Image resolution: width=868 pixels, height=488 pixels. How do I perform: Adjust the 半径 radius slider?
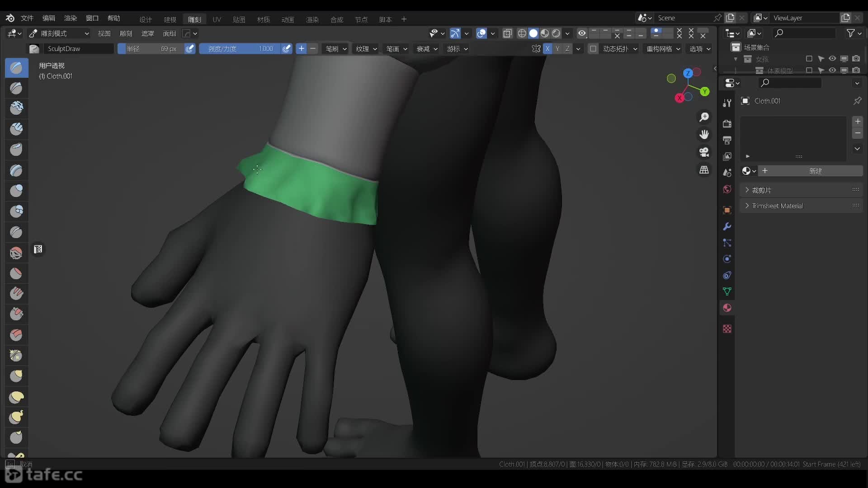151,49
